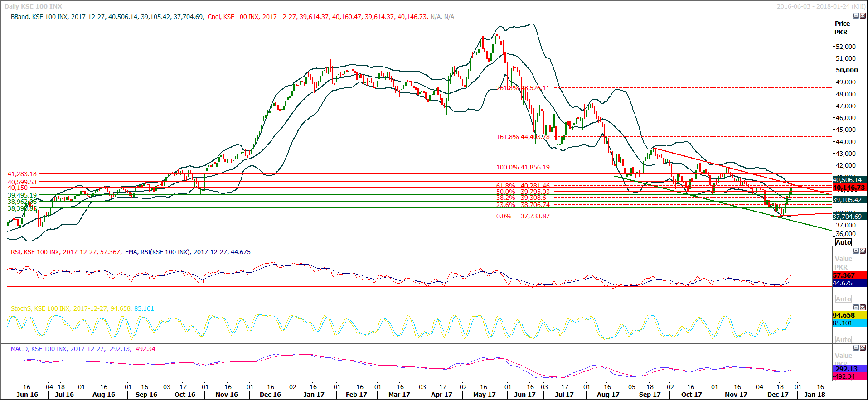Toggle Auto scaling on the RSI pane
The width and height of the screenshot is (868, 400).
(x=843, y=299)
